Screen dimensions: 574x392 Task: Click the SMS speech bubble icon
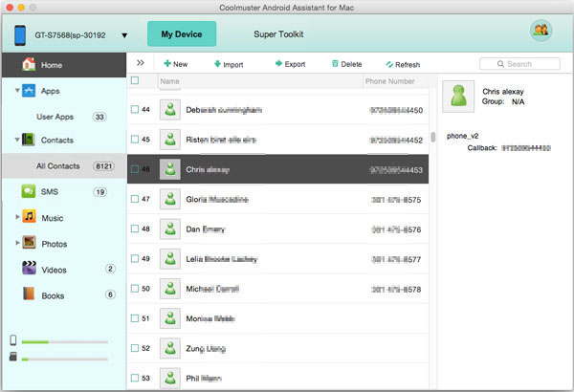29,192
